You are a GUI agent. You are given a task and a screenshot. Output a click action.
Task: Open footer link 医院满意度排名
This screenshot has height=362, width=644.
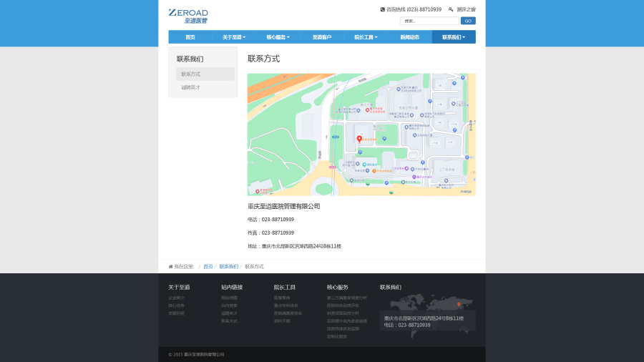coord(288,313)
